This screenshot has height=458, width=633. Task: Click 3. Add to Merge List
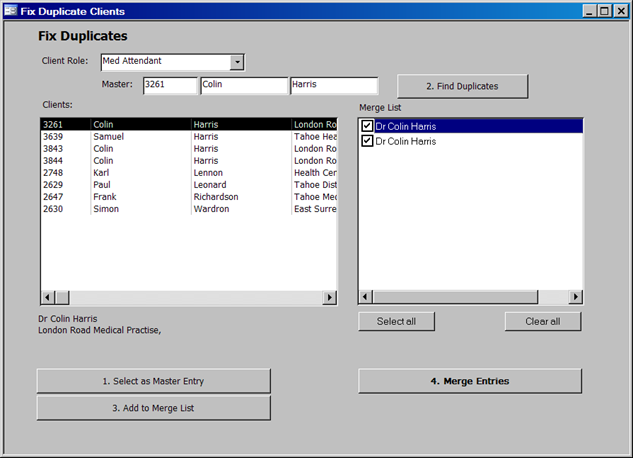pos(153,408)
